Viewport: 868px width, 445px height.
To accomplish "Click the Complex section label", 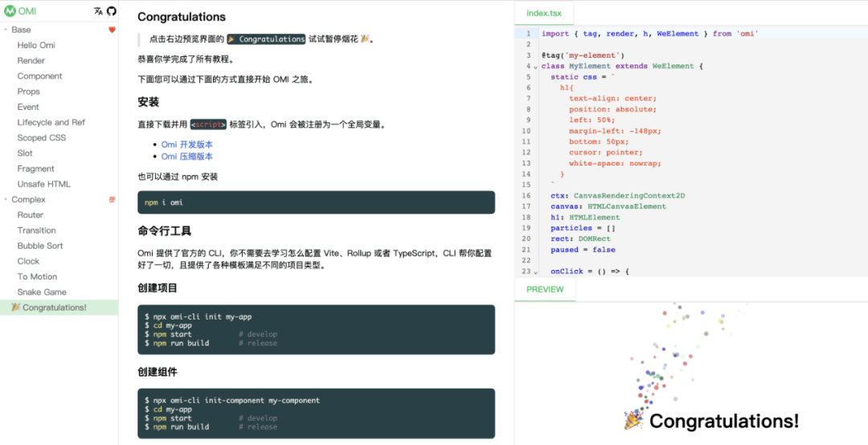I will click(29, 200).
